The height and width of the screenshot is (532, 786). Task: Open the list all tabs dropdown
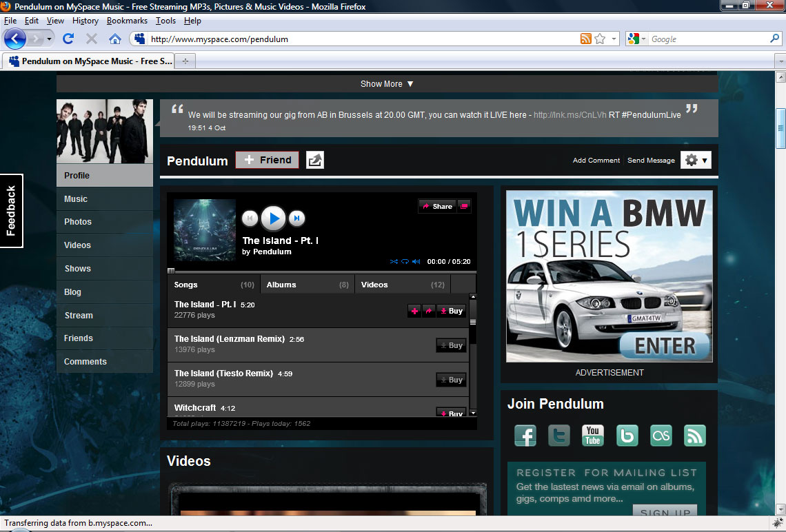click(780, 61)
